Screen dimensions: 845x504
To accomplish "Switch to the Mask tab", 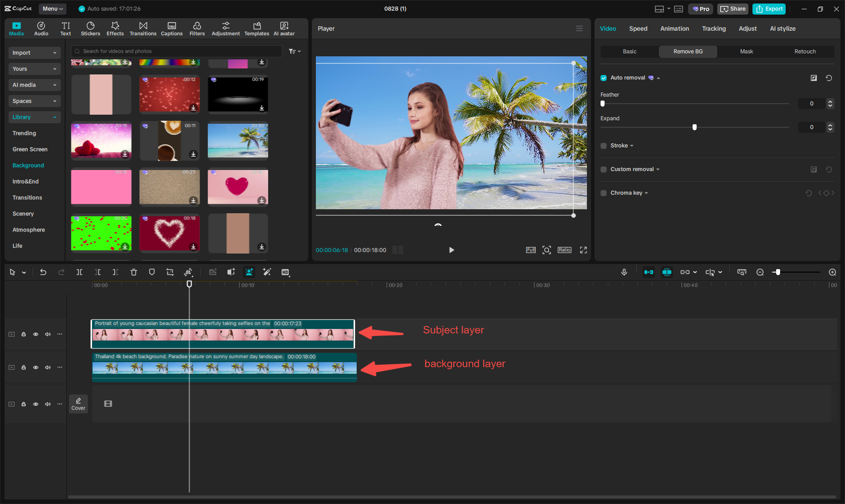I will click(746, 51).
